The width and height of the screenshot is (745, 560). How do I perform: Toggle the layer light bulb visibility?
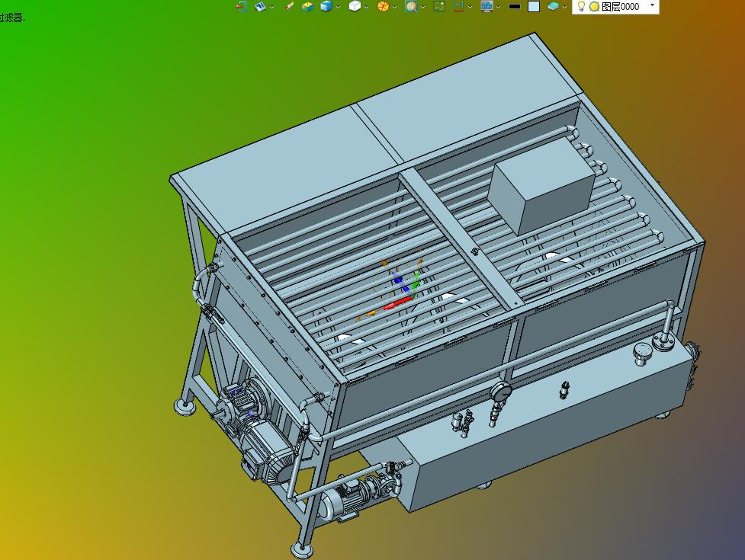581,6
